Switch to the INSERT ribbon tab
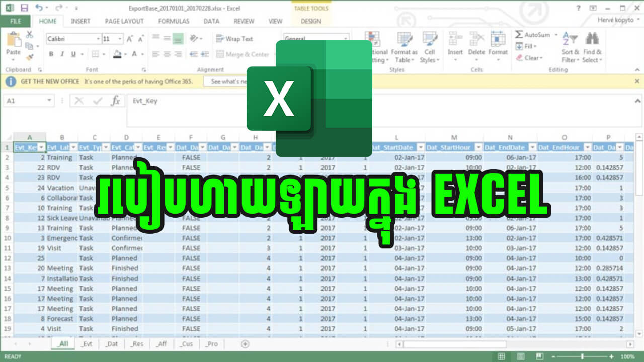 click(80, 21)
